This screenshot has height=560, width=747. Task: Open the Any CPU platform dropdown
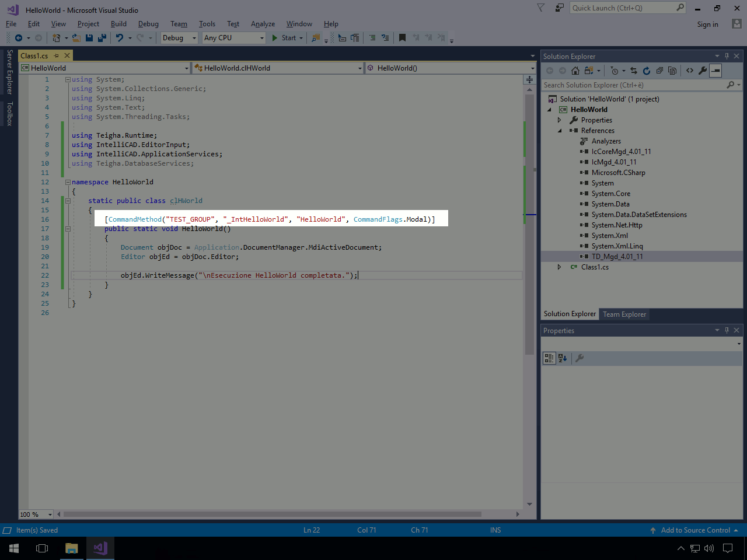point(234,38)
